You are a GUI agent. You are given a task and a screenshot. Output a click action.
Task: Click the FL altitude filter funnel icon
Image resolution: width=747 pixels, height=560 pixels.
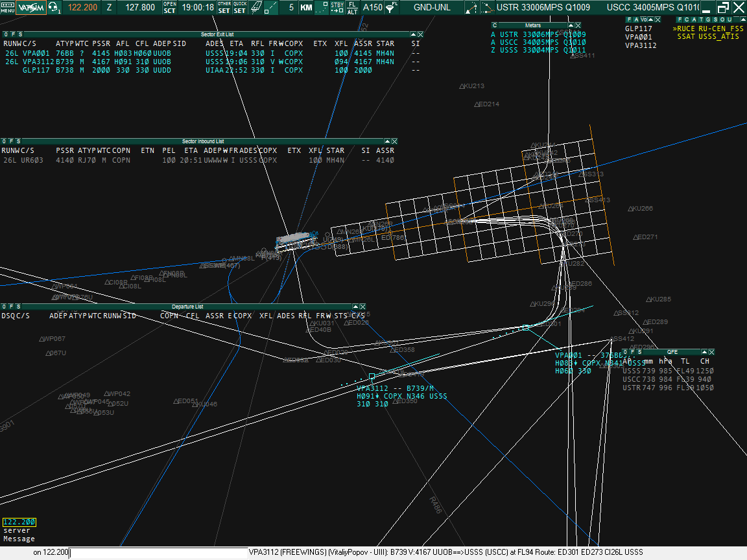click(391, 7)
